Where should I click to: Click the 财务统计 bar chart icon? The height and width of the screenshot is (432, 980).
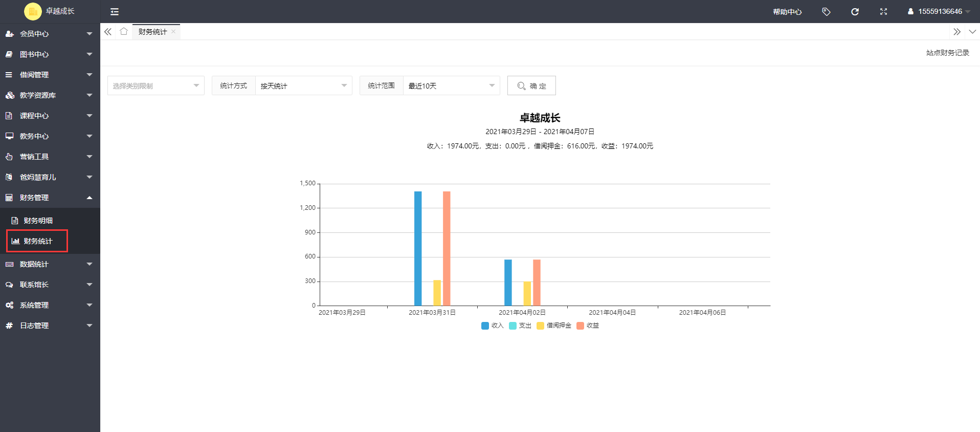tap(15, 241)
